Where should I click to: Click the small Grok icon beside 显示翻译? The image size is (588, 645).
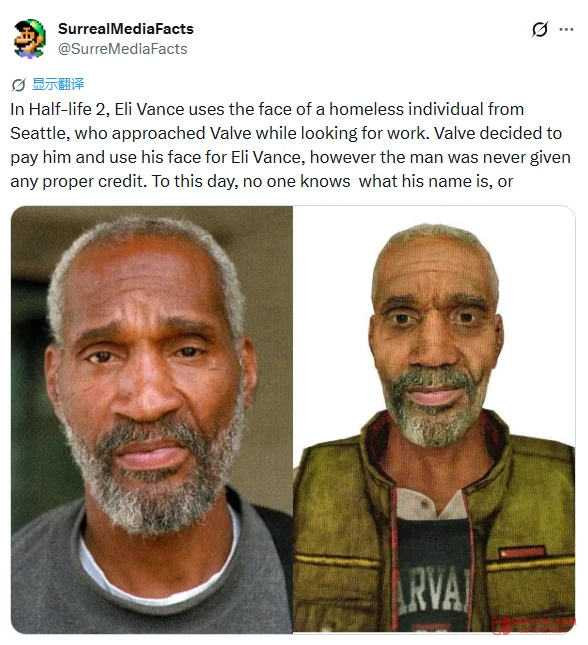pyautogui.click(x=18, y=85)
